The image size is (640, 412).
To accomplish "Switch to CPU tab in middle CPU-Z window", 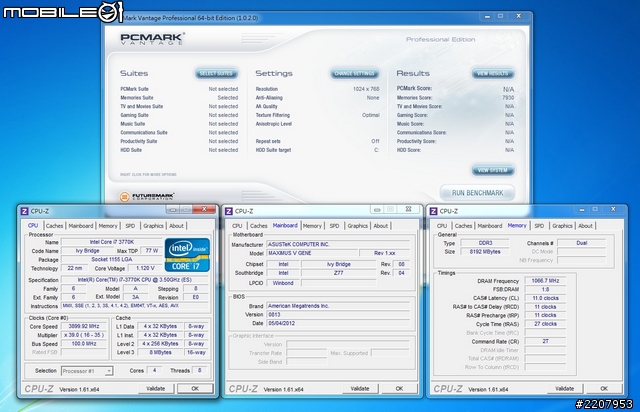I will click(x=237, y=226).
